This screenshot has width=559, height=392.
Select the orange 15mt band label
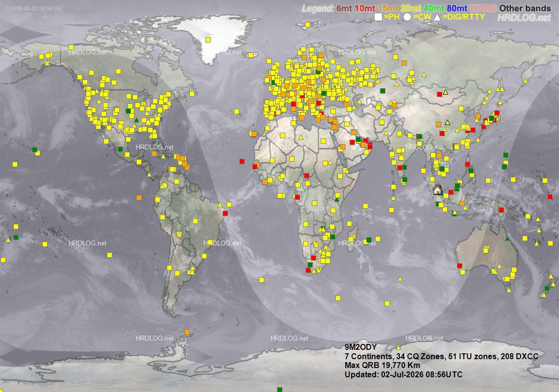tap(388, 8)
